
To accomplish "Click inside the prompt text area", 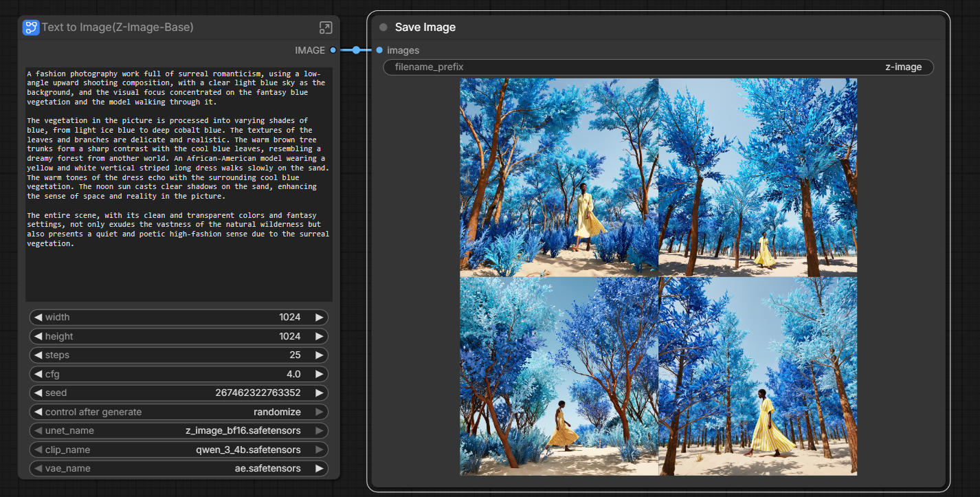I will pyautogui.click(x=179, y=268).
